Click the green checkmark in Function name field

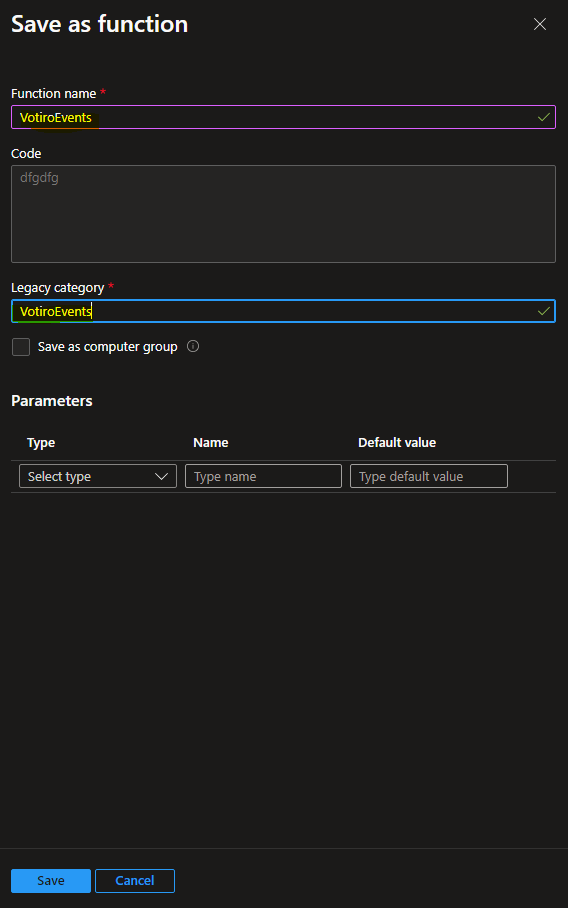pos(544,118)
